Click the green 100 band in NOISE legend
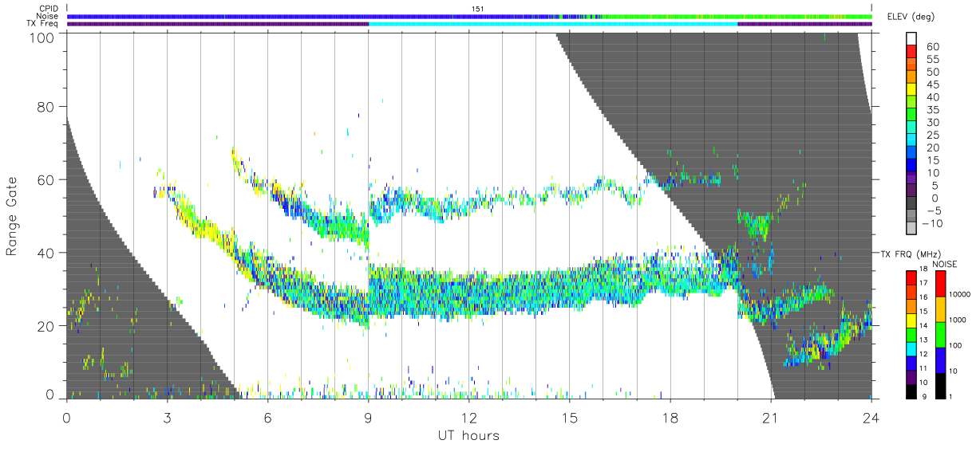 pyautogui.click(x=942, y=334)
